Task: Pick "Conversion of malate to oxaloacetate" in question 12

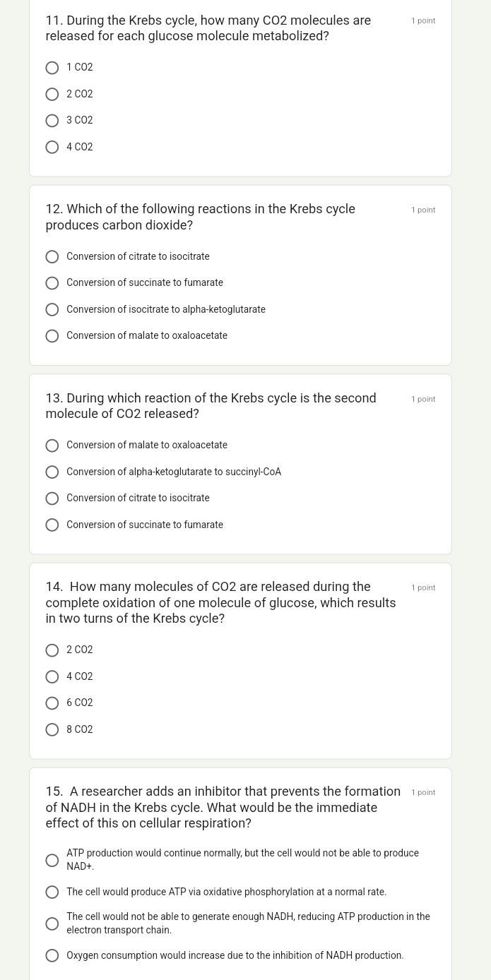Action: [52, 335]
